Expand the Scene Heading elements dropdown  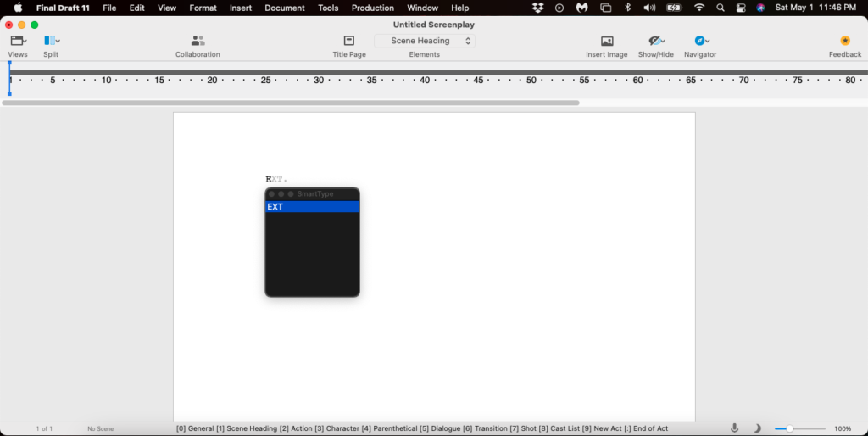[425, 41]
